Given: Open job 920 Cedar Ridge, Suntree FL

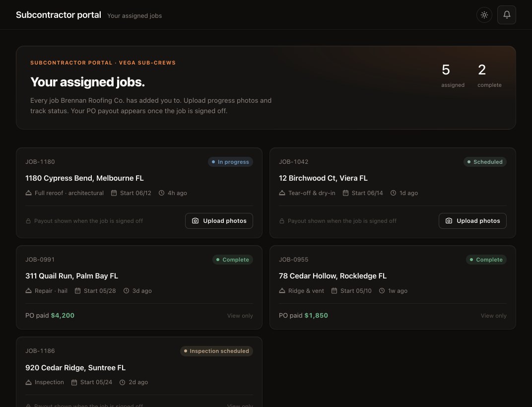Looking at the screenshot, I should (x=75, y=368).
